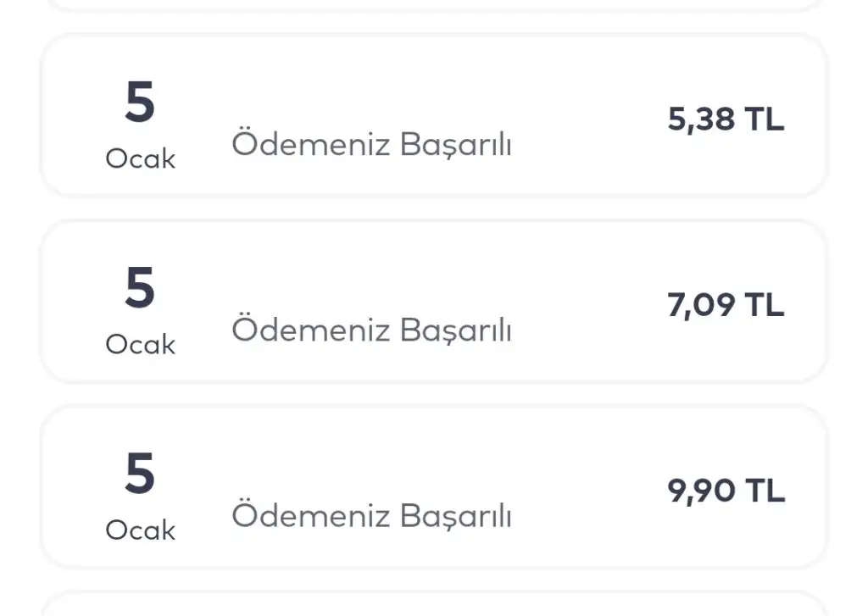Image resolution: width=868 pixels, height=616 pixels.
Task: Tap the 7,09 TL amount text
Action: [726, 305]
